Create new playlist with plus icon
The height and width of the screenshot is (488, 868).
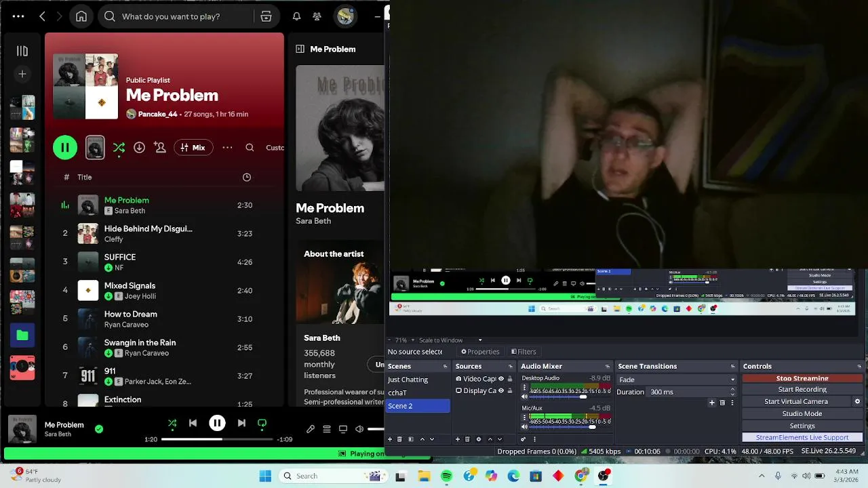(22, 74)
